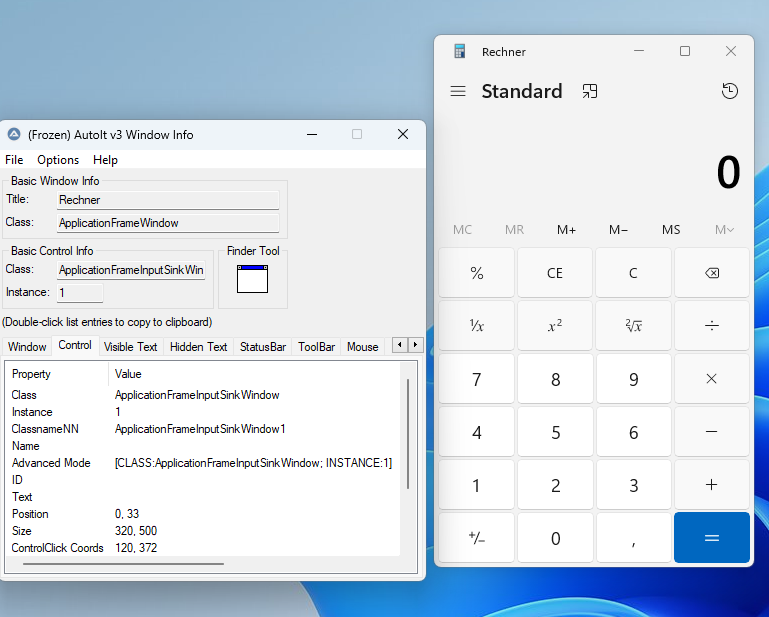Click the vertical scrollbar of property list

[408, 434]
